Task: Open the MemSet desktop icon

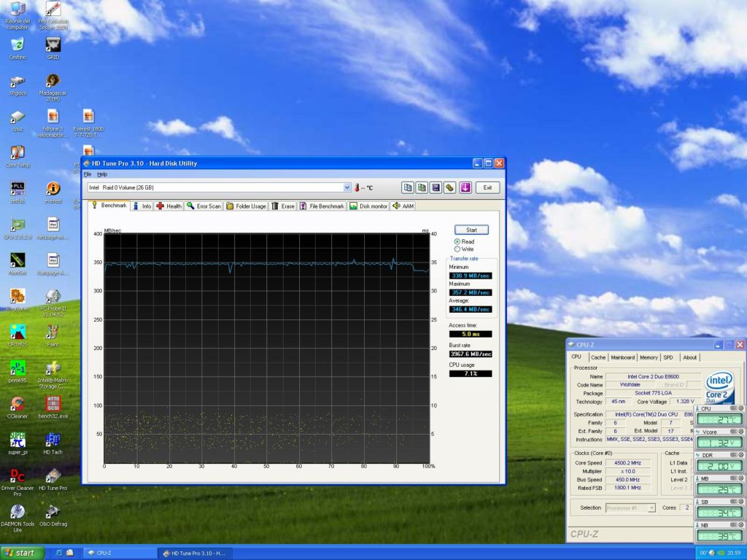Action: (18, 264)
